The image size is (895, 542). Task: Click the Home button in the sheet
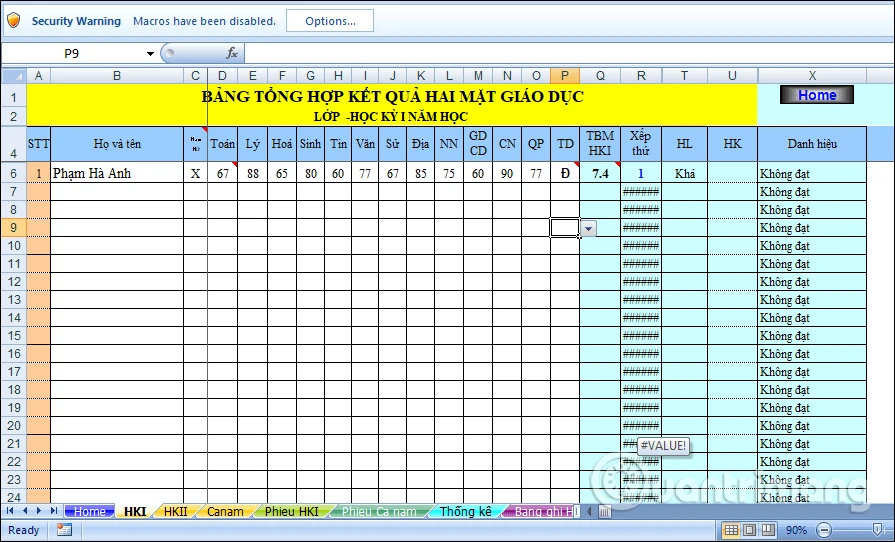point(817,95)
